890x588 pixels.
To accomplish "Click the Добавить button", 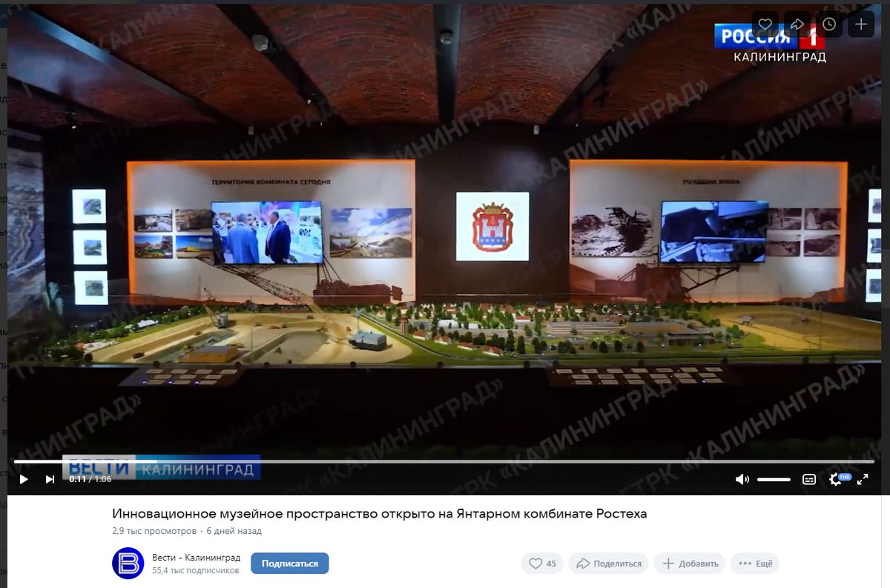I will (690, 564).
